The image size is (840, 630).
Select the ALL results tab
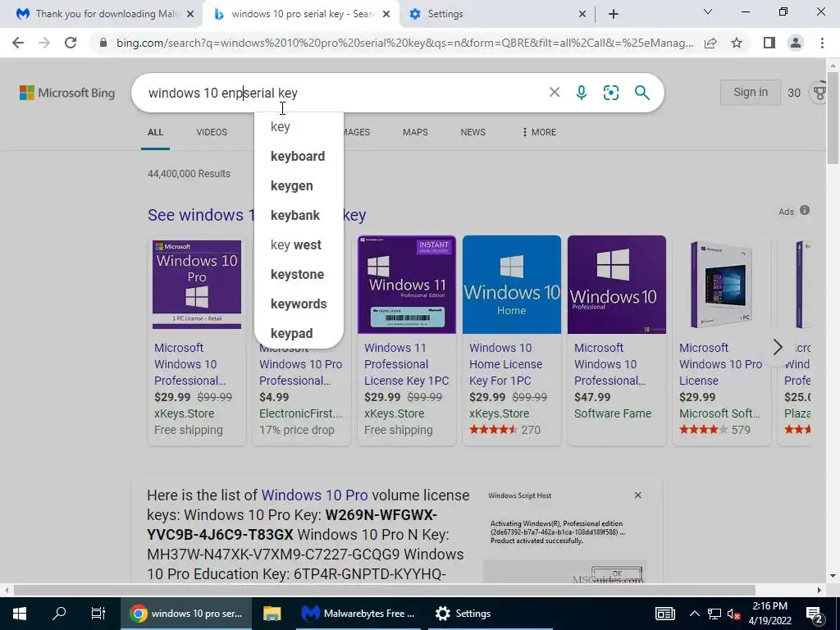[x=155, y=132]
